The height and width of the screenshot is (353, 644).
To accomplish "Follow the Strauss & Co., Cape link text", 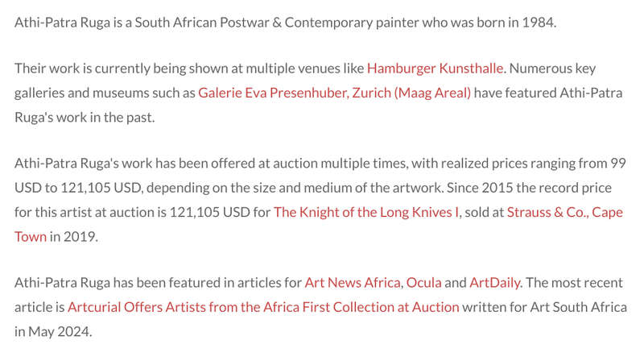I will click(565, 212).
